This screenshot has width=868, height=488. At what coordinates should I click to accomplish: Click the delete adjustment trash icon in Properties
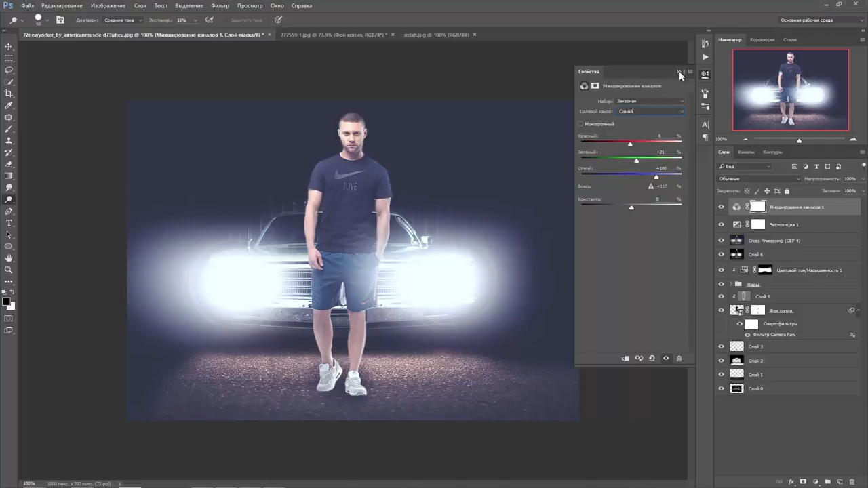pyautogui.click(x=679, y=359)
